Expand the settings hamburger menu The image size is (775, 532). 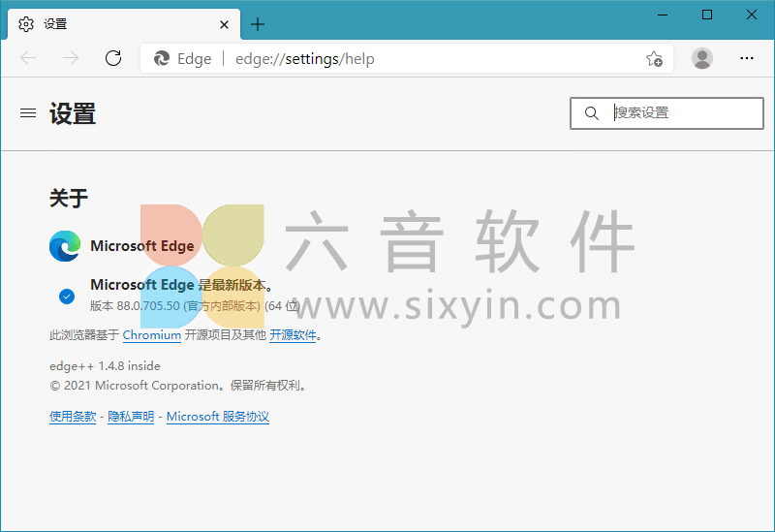tap(28, 113)
